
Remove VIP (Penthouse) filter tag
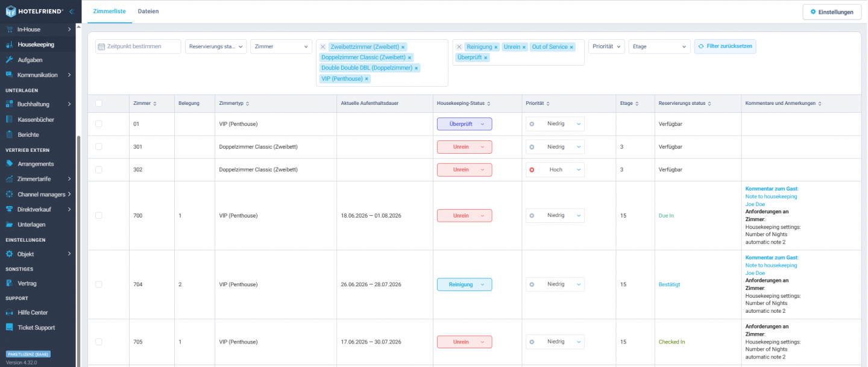point(366,79)
